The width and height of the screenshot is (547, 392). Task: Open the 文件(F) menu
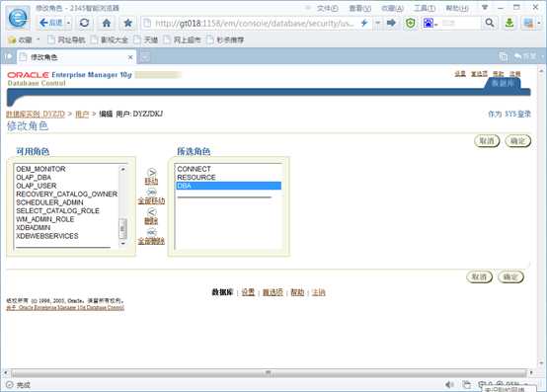click(327, 8)
